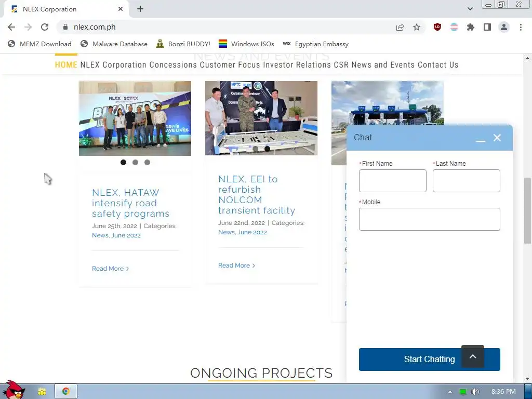Switch to Chrome in the taskbar

[x=66, y=392]
